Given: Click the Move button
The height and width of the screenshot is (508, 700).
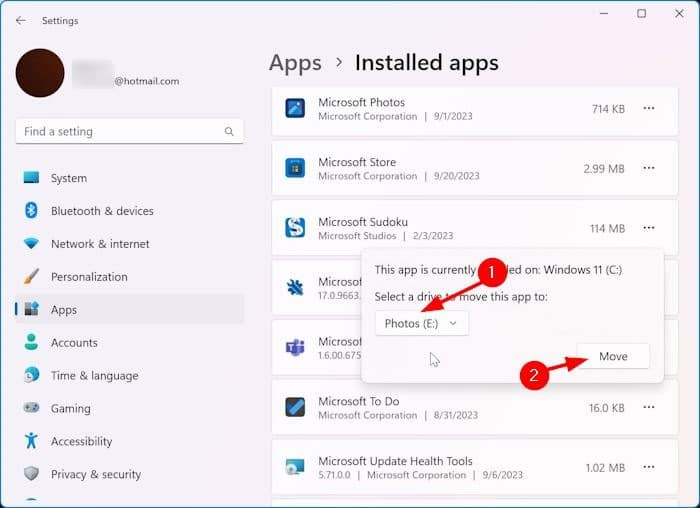Looking at the screenshot, I should click(613, 356).
